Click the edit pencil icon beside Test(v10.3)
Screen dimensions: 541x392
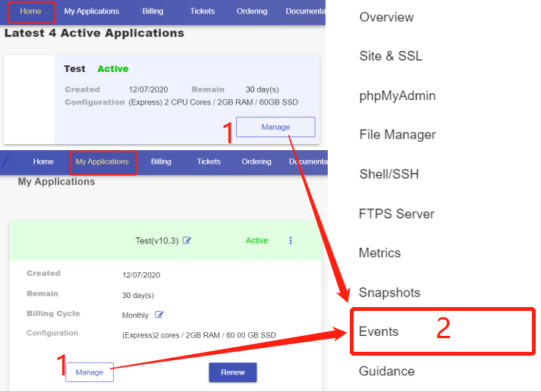[187, 240]
